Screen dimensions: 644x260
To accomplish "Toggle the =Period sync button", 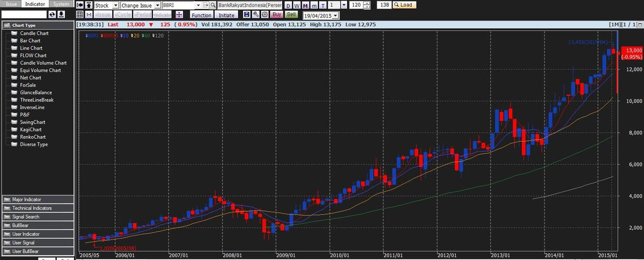I will (142, 15).
